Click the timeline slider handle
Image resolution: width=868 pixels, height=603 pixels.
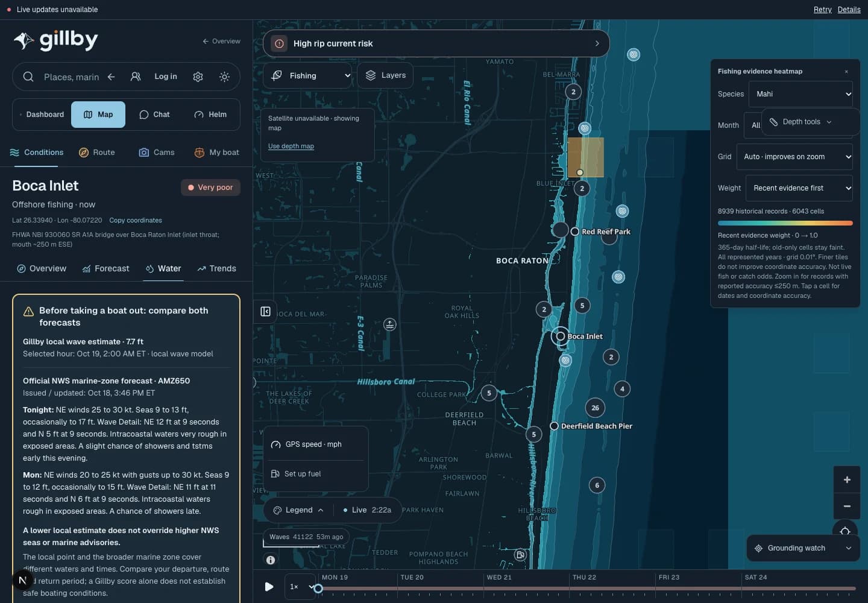pos(318,588)
